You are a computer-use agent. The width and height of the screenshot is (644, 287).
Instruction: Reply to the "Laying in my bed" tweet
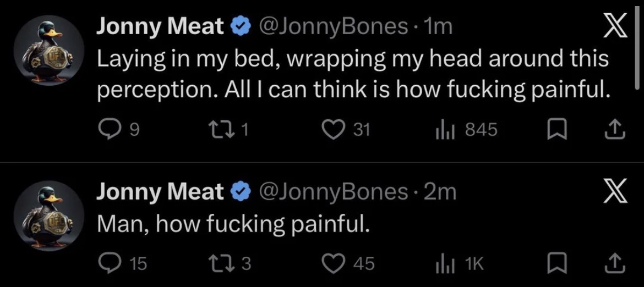point(107,129)
